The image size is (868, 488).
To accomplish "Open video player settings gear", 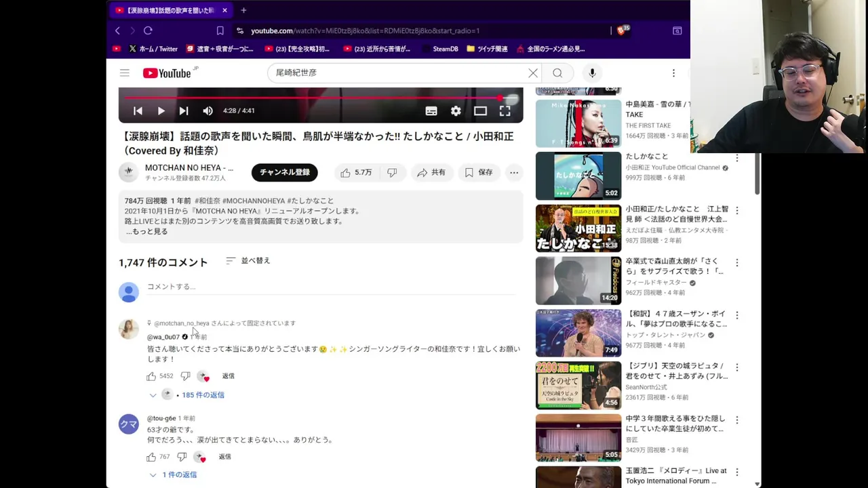I will 456,110.
